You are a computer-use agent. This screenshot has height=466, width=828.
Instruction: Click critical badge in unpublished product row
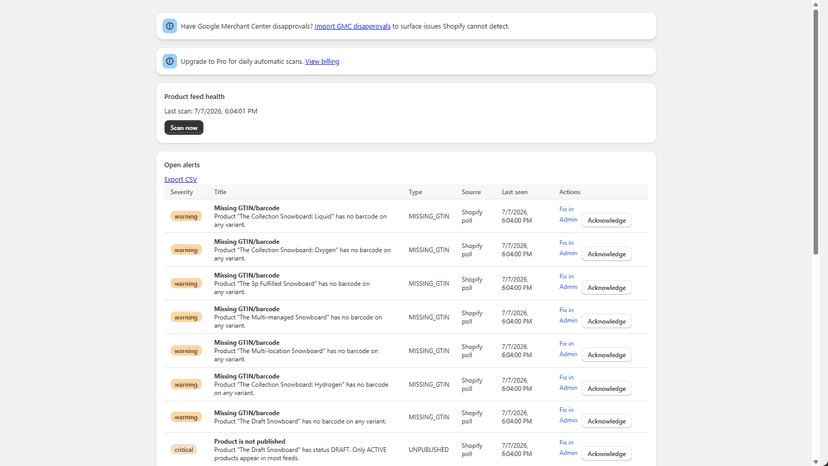[x=184, y=450]
